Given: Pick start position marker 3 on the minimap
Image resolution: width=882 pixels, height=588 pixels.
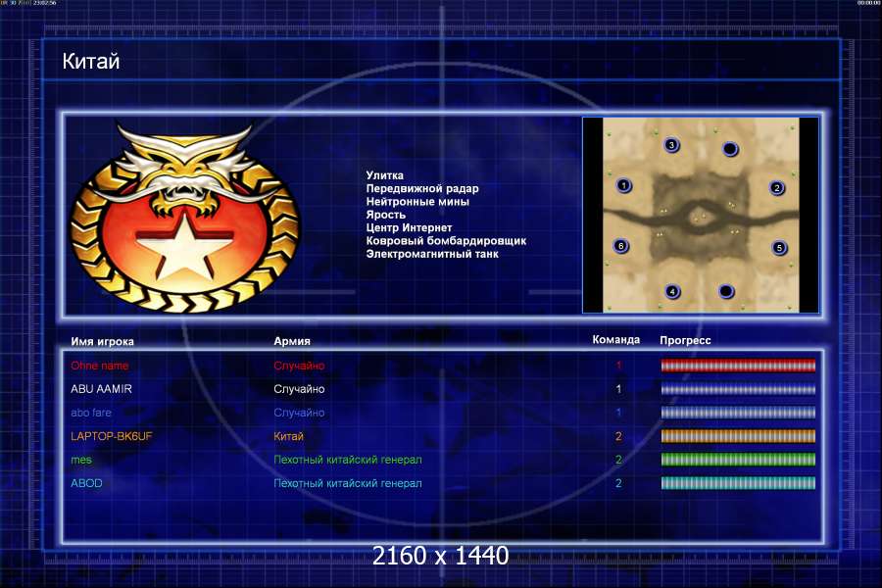Looking at the screenshot, I should 671,145.
